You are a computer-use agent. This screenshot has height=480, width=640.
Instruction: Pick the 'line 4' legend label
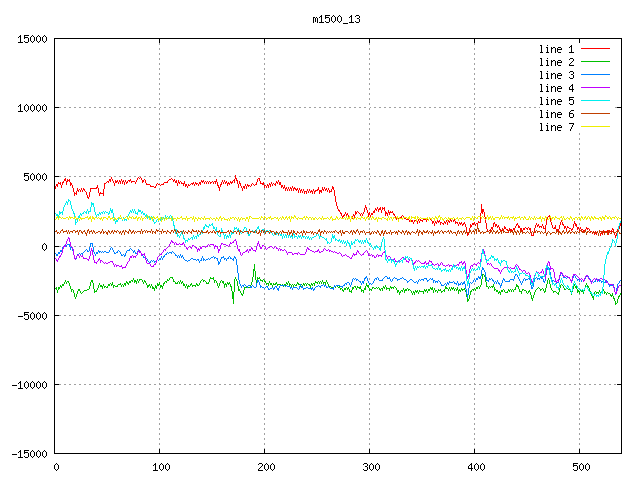[557, 88]
